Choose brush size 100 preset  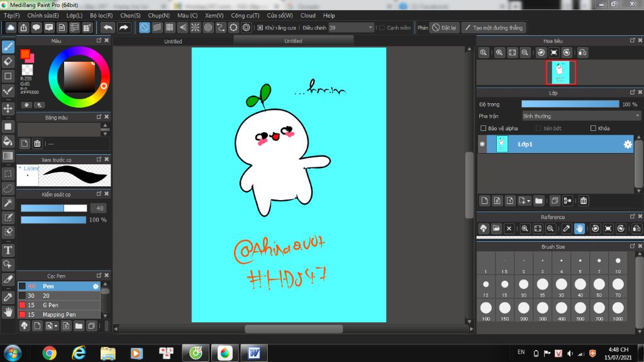pyautogui.click(x=486, y=310)
